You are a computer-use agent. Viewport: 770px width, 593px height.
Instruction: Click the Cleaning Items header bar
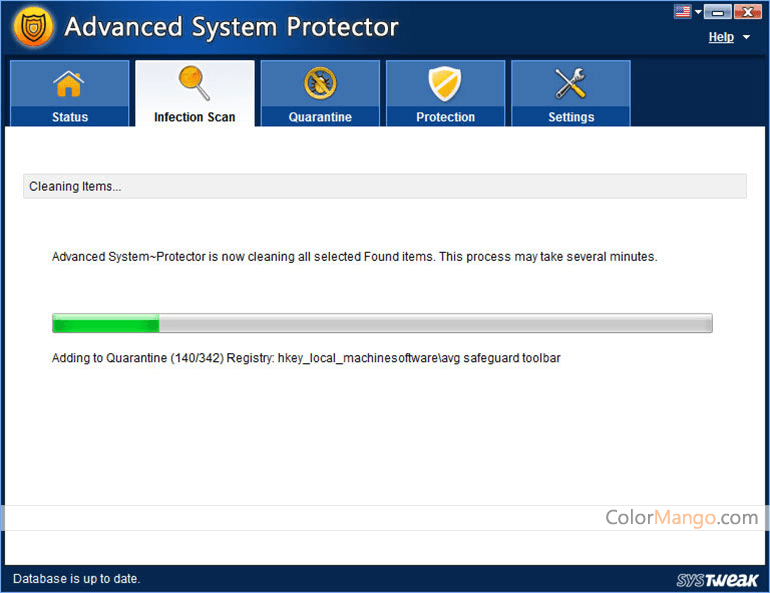click(384, 186)
